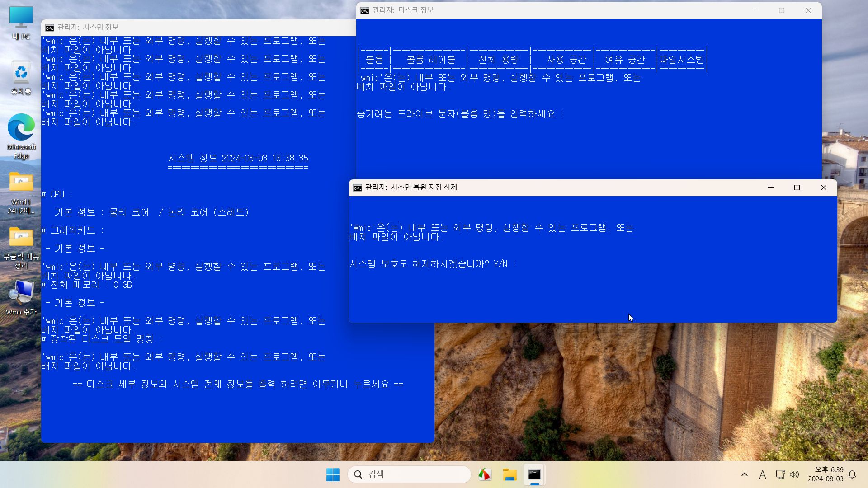Click the 물리 코어 / 논리 코어 line
This screenshot has width=868, height=488.
coord(152,212)
